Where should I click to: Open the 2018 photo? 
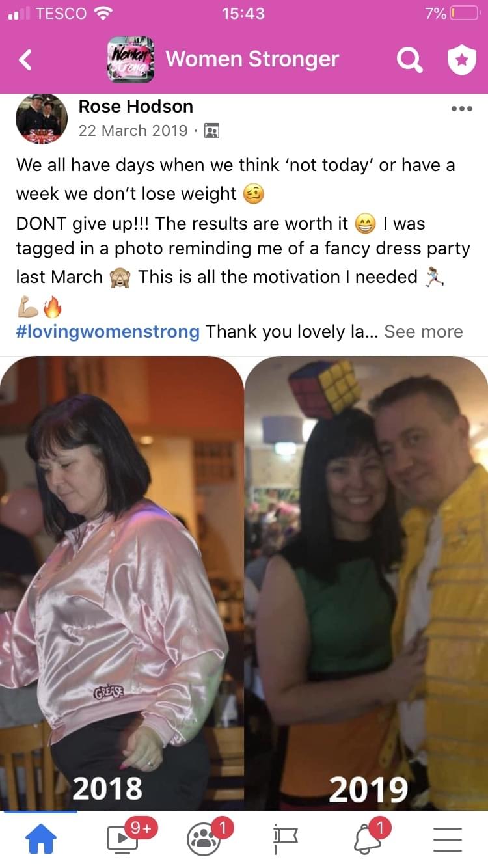122,583
